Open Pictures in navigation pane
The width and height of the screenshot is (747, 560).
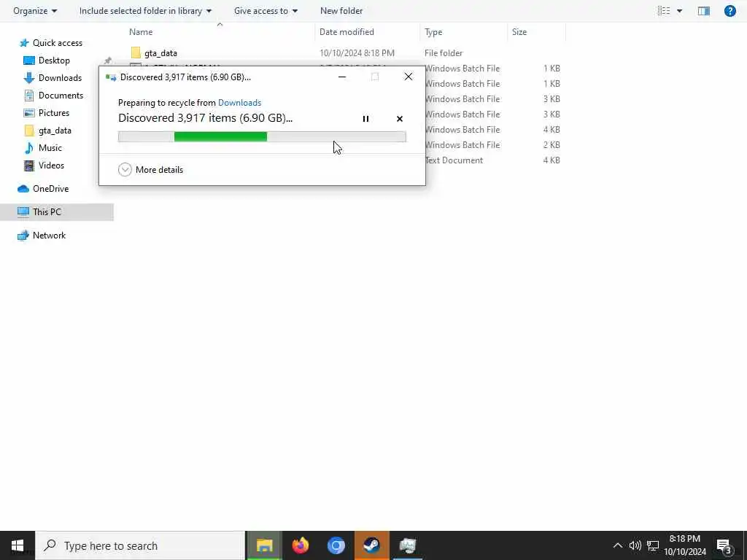[47, 113]
